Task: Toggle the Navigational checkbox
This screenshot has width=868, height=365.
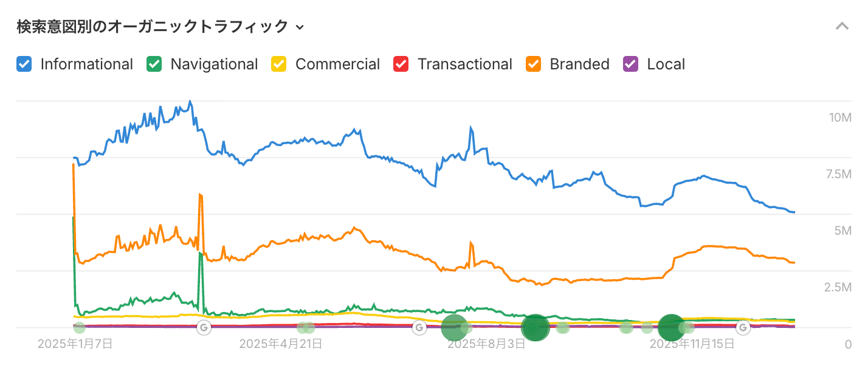Action: (154, 64)
